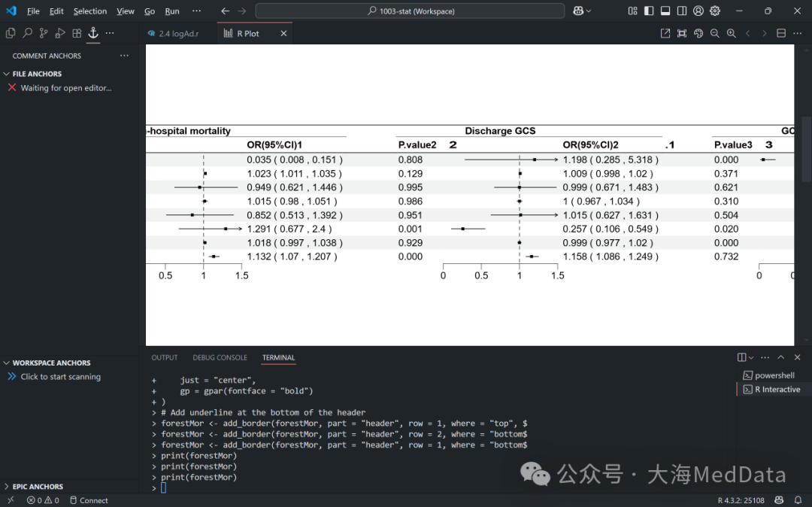Close the R Plot tab

283,33
